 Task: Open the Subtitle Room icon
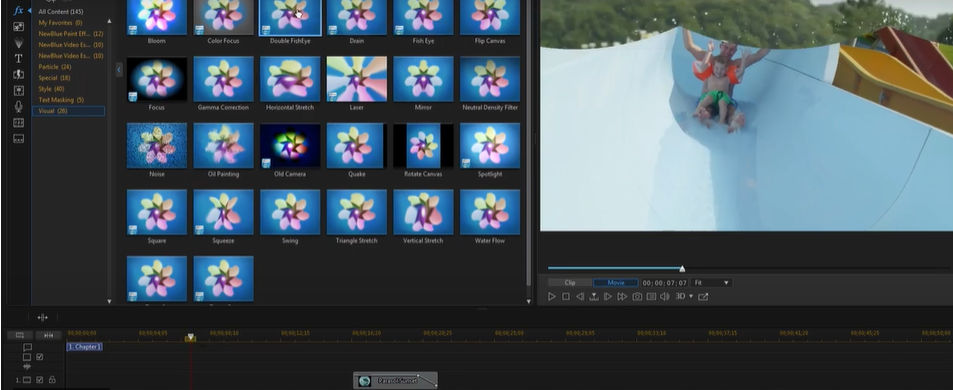[x=18, y=139]
